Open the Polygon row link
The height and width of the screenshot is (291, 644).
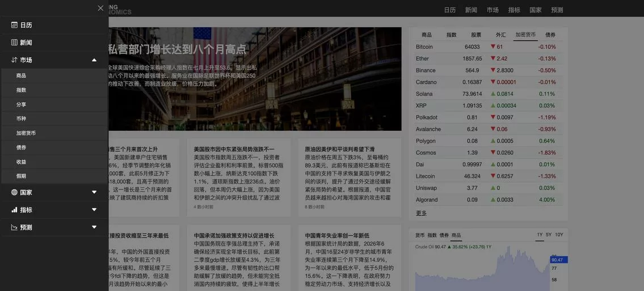(x=426, y=141)
